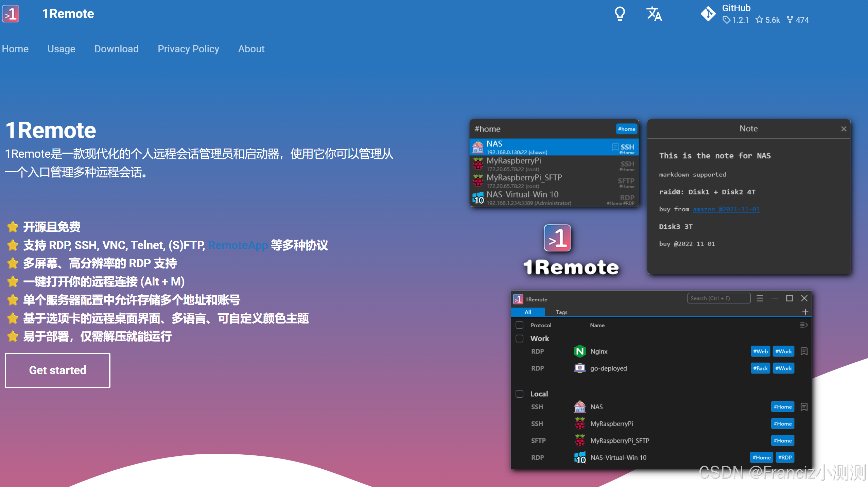Click the #home search text in launcher
This screenshot has height=487, width=868.
click(x=487, y=129)
